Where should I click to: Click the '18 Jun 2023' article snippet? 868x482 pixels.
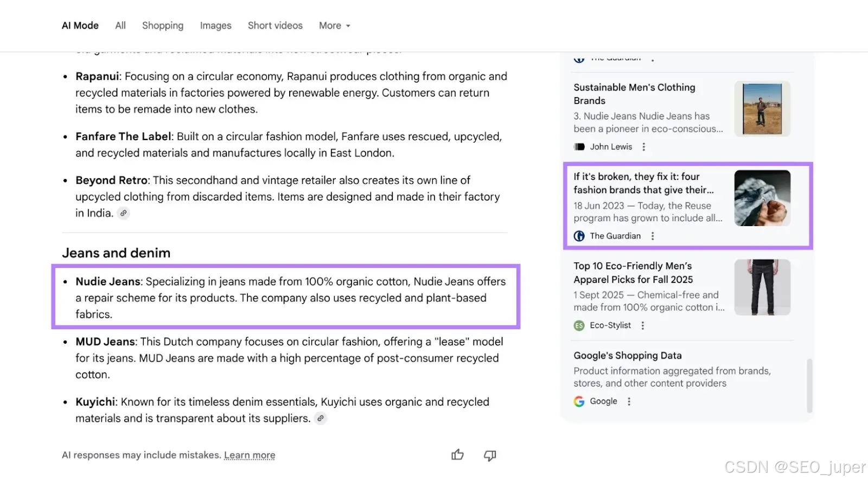tap(648, 212)
